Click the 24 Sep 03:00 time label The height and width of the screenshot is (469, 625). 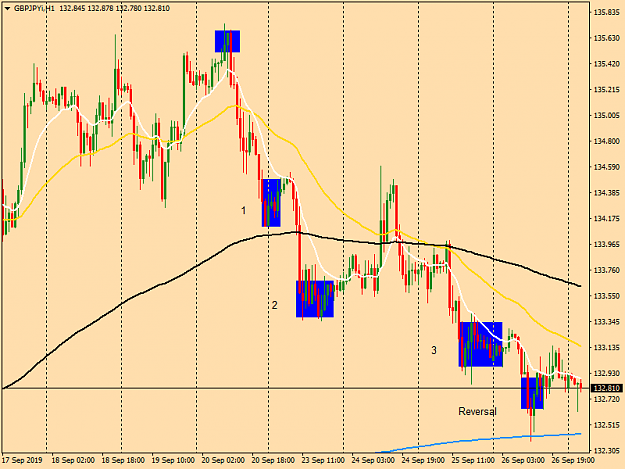(x=373, y=460)
